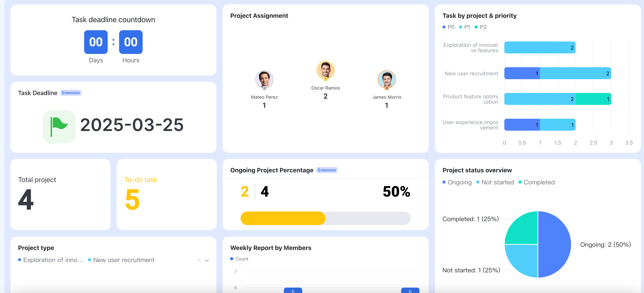Click the Extension badge beside Task Deadline
The width and height of the screenshot is (644, 293).
point(71,93)
